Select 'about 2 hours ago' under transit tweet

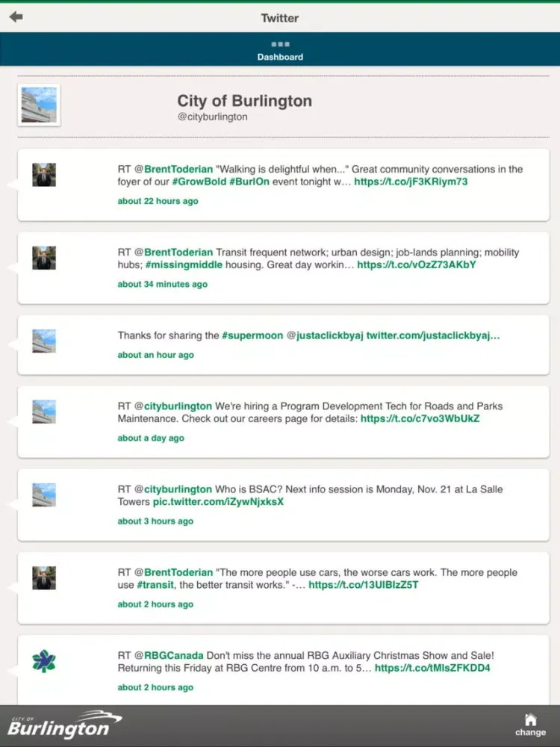(155, 604)
